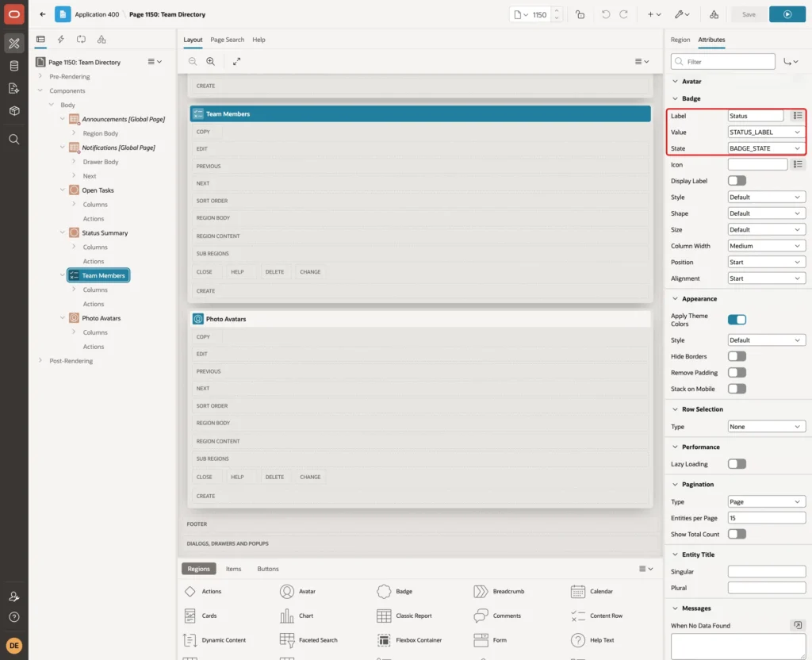
Task: Open the Create plus menu
Action: pos(654,14)
